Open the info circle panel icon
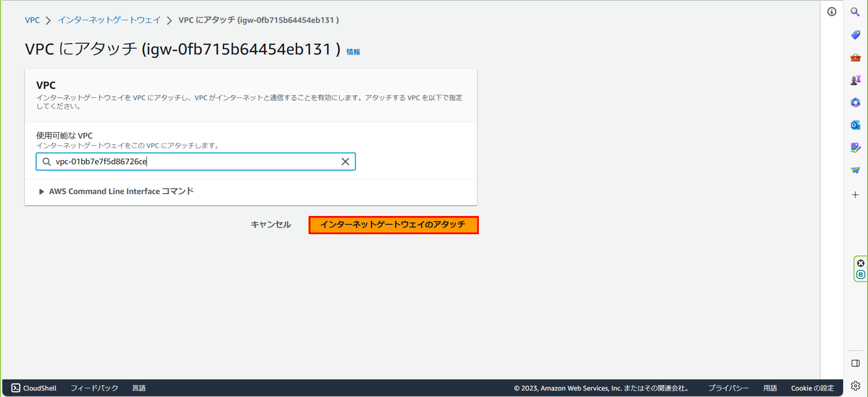The width and height of the screenshot is (868, 397). click(831, 12)
